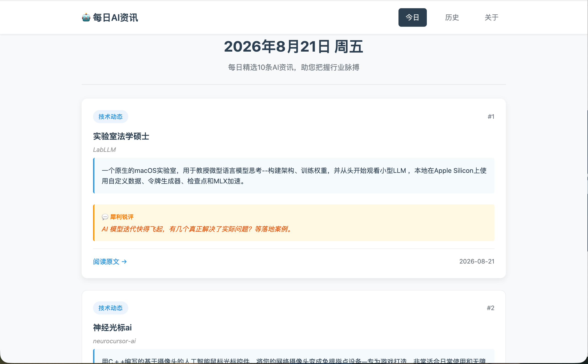588x364 pixels.
Task: Click the 犀利锐评 label
Action: [122, 217]
